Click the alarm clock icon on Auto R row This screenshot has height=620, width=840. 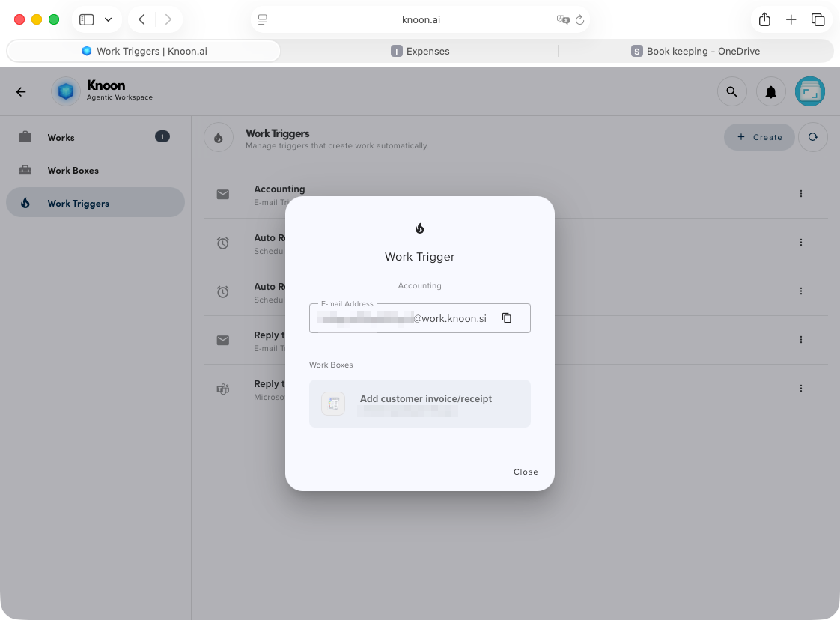coord(222,243)
